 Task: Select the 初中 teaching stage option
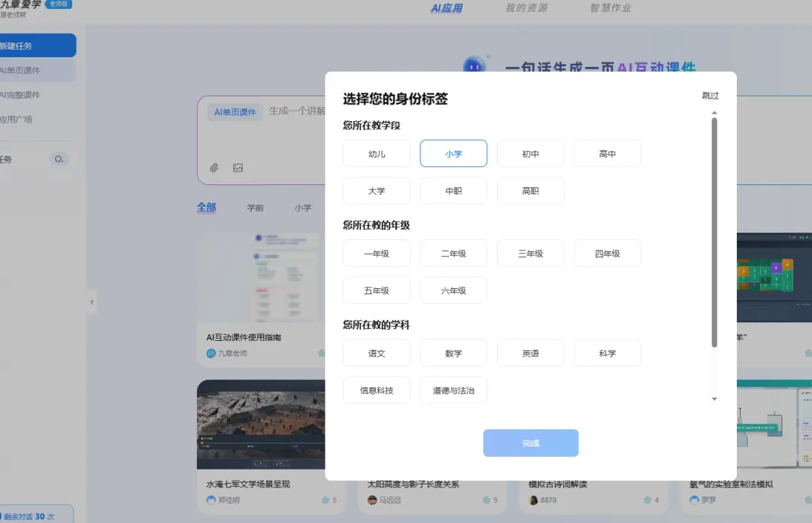pyautogui.click(x=530, y=154)
